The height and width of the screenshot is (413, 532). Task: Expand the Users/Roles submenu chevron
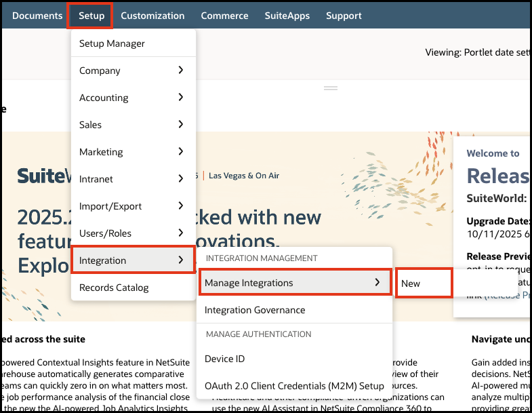tap(180, 233)
